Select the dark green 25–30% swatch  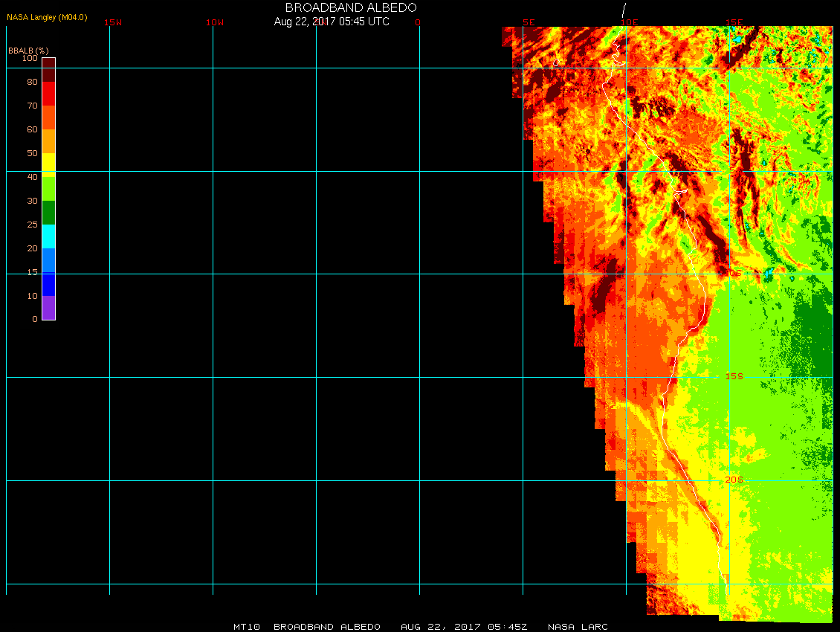[x=48, y=213]
